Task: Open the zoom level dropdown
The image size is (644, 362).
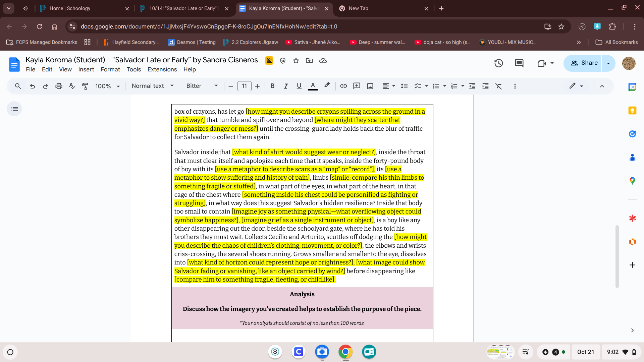Action: click(108, 86)
